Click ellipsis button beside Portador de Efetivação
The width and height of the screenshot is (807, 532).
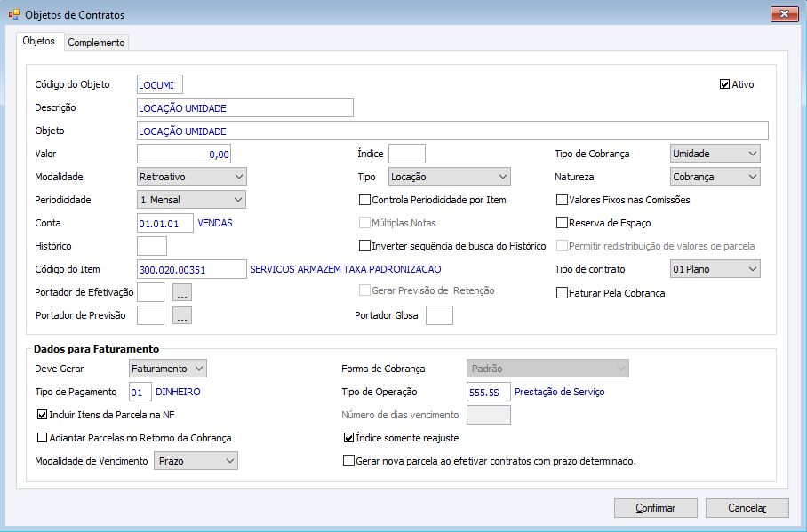tap(182, 292)
